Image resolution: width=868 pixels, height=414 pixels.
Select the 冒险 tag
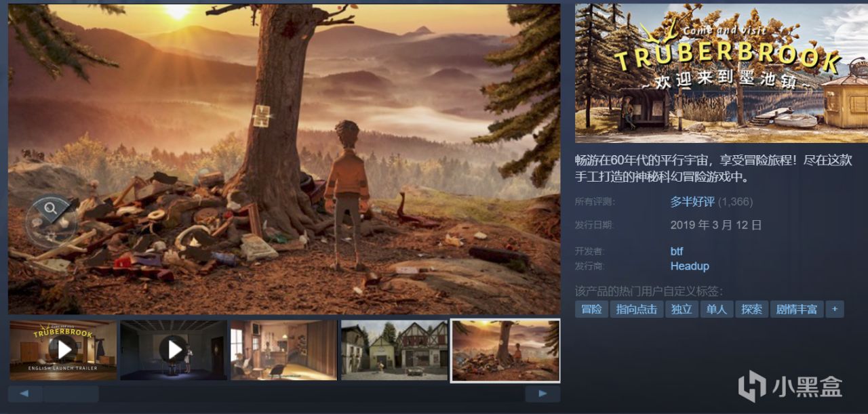point(591,310)
